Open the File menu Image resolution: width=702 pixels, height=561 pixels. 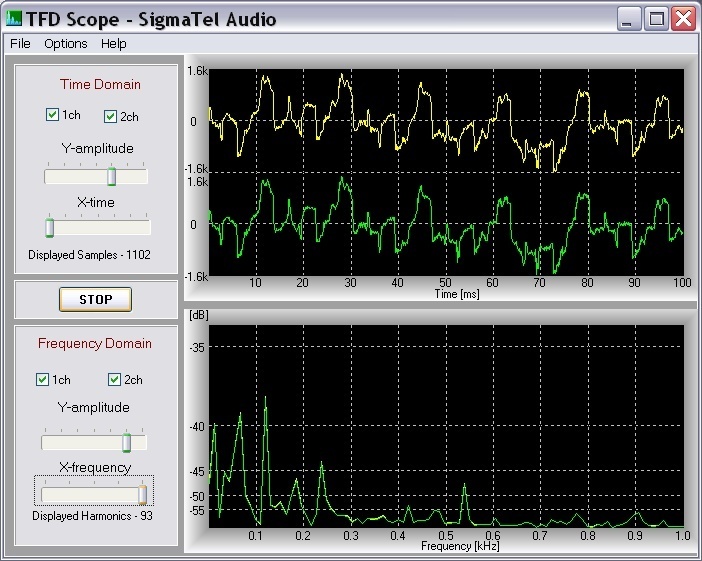point(20,44)
